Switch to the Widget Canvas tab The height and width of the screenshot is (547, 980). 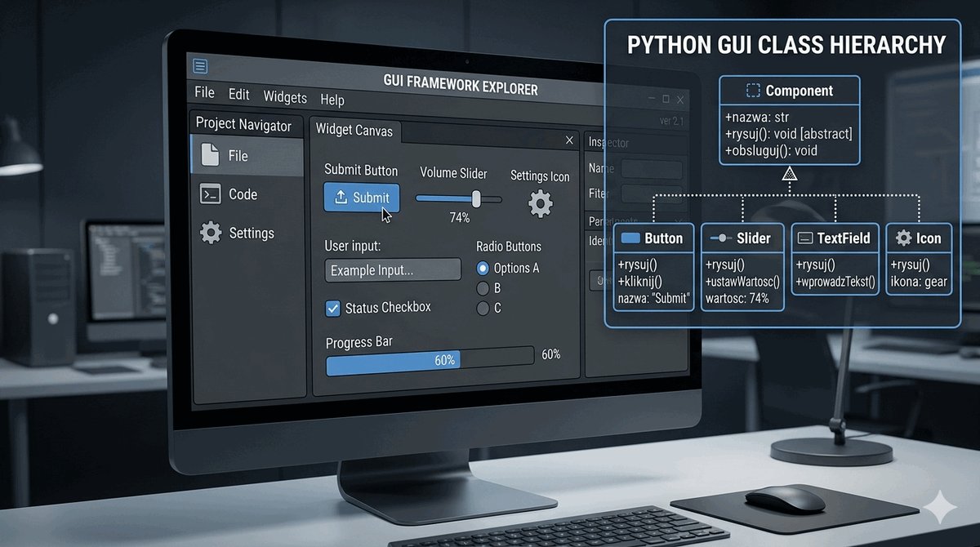[354, 131]
